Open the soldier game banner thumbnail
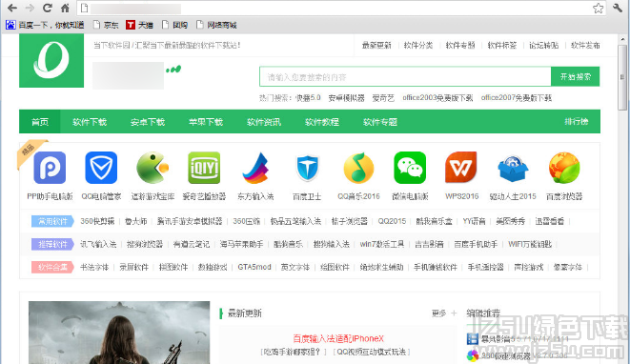This screenshot has height=364, width=630. pos(119,333)
